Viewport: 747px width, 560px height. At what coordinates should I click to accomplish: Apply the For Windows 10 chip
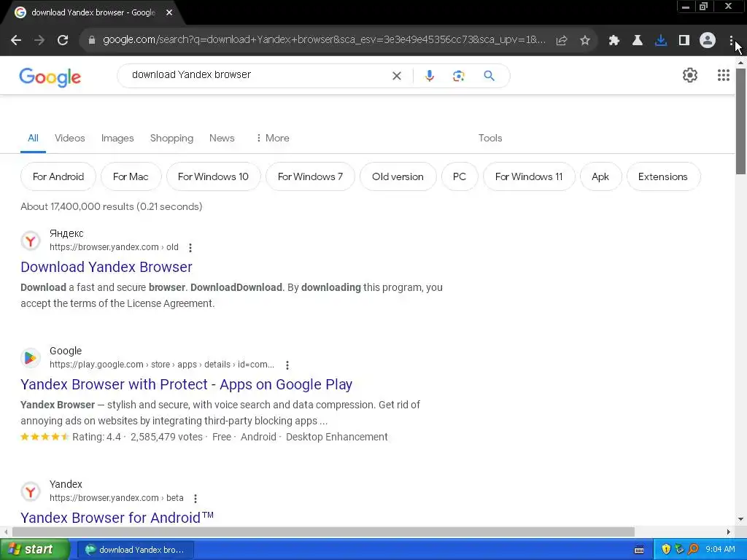pos(213,176)
